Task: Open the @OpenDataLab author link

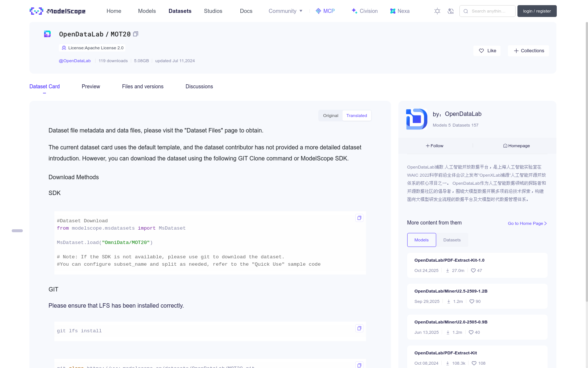Action: point(75,61)
